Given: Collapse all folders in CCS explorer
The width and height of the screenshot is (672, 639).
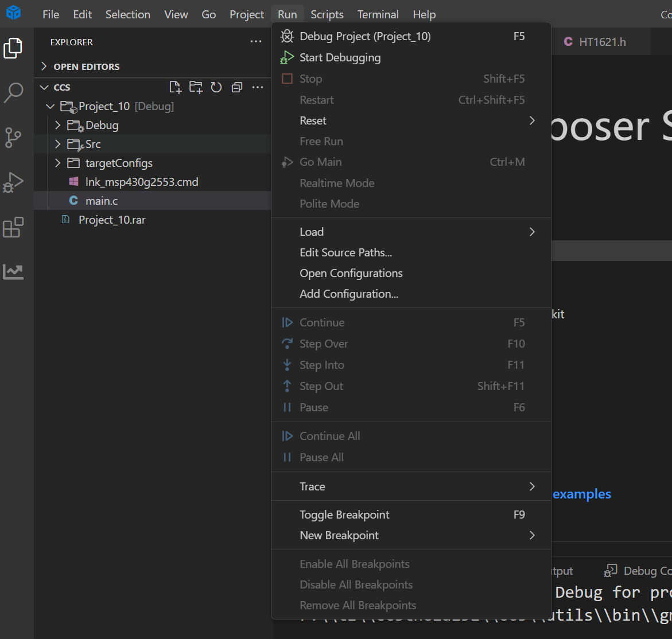Looking at the screenshot, I should [x=237, y=87].
